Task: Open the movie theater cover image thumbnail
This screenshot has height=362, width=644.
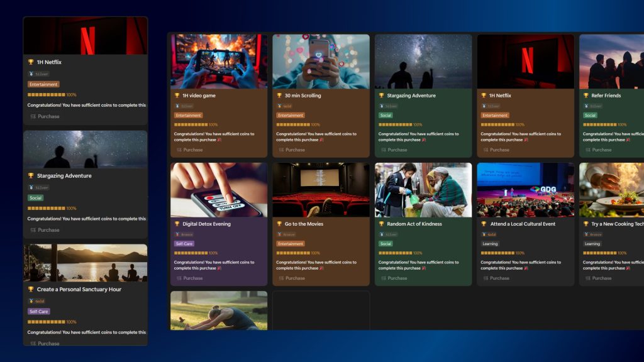Action: click(321, 190)
